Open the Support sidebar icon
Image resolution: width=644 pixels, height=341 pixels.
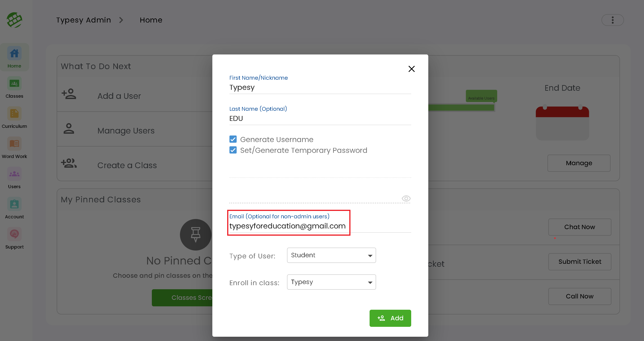pos(14,234)
